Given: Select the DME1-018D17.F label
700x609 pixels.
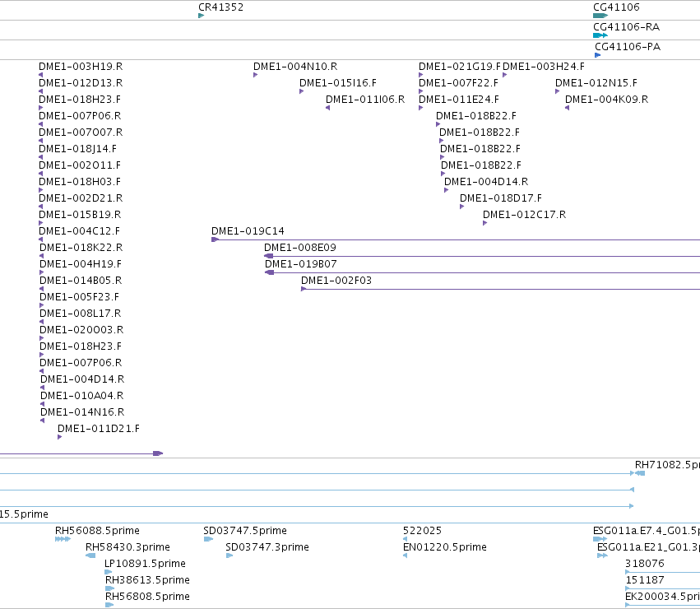Looking at the screenshot, I should (x=501, y=198).
